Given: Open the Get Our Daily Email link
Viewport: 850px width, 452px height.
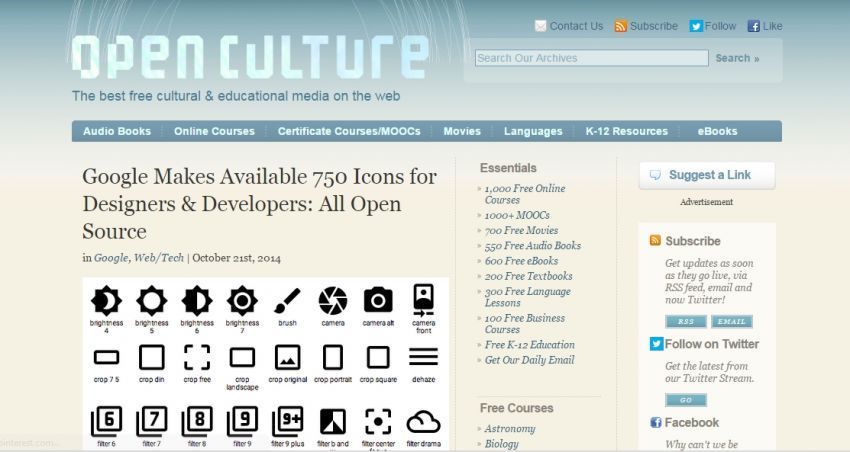Looking at the screenshot, I should (530, 360).
